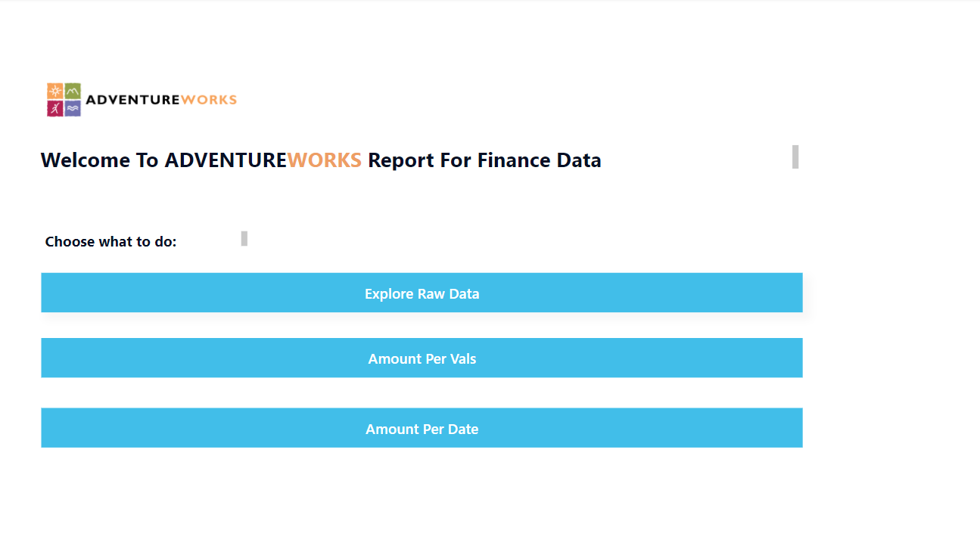Screen dimensions: 980x552
Task: Click the orange quadrant of the company logo
Action: click(x=56, y=91)
